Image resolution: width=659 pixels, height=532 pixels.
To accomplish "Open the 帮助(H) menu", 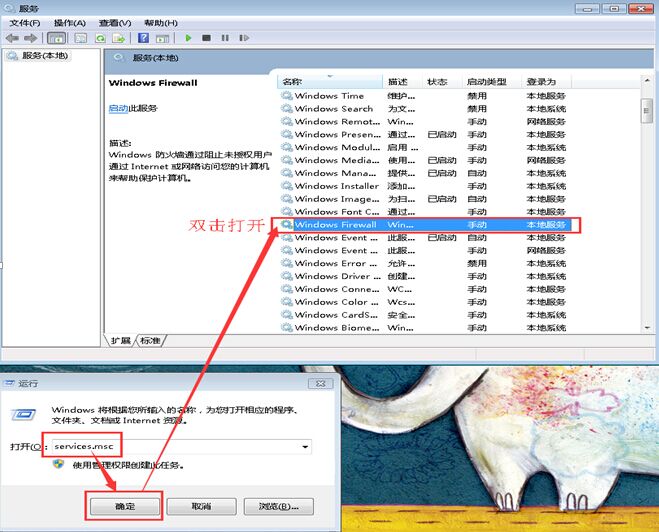I will (161, 23).
